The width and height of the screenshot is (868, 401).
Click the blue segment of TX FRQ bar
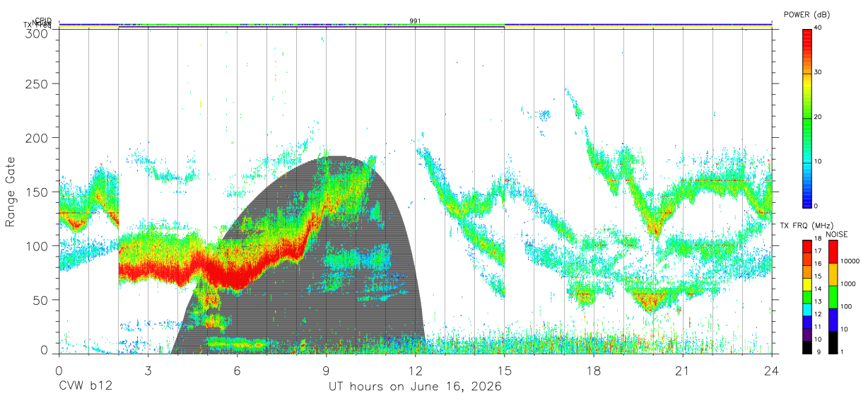click(x=807, y=322)
